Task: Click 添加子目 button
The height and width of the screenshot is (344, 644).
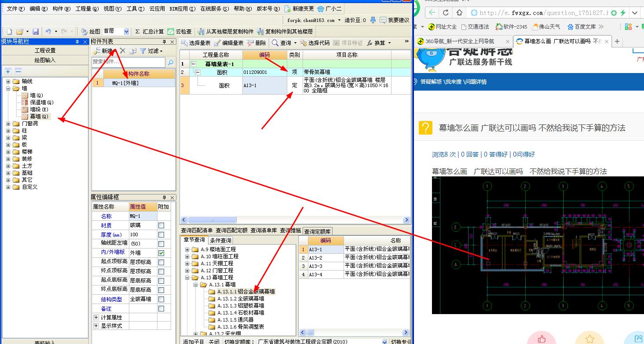Action: pos(194,341)
